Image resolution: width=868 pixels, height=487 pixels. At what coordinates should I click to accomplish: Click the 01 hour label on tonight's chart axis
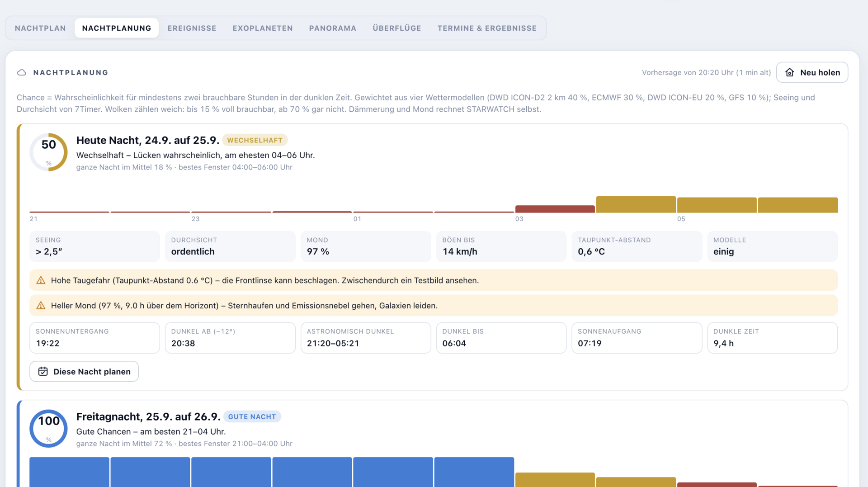click(357, 219)
